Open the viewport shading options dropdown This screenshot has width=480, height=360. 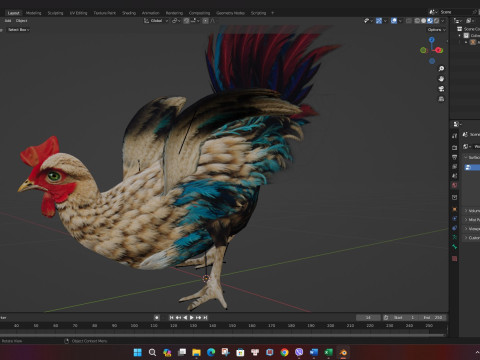click(443, 21)
